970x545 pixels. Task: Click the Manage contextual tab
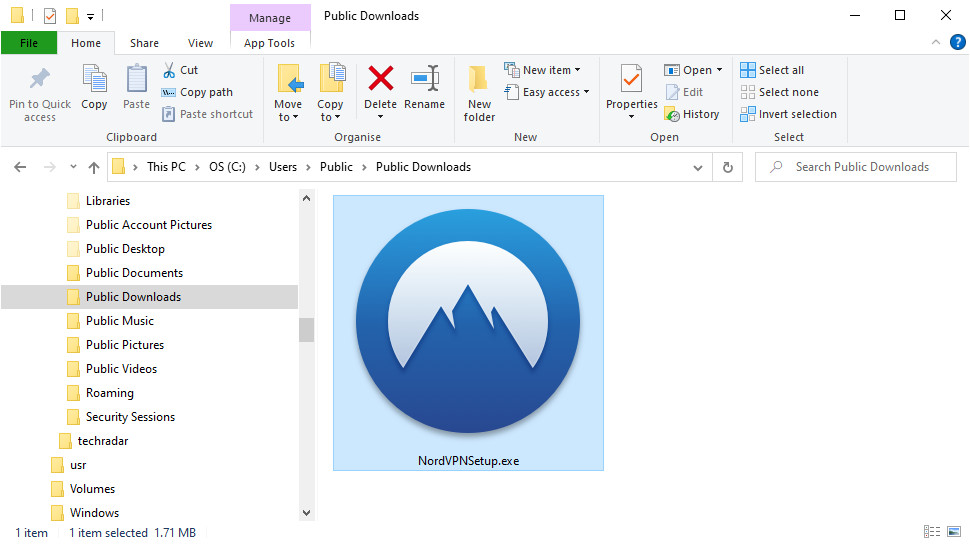270,18
